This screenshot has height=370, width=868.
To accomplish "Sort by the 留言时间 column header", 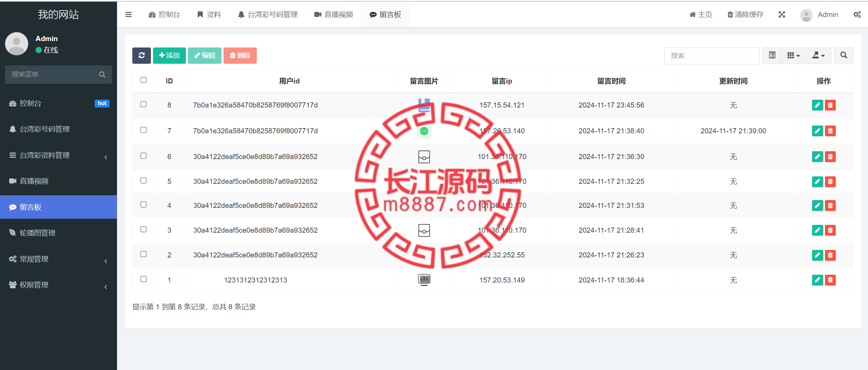I will coord(611,81).
